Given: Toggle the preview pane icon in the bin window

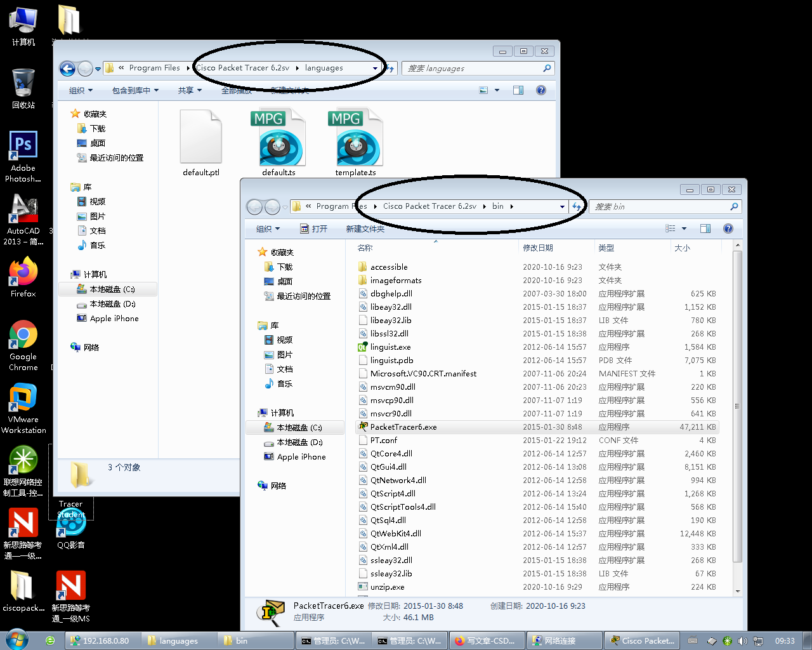Looking at the screenshot, I should [705, 229].
